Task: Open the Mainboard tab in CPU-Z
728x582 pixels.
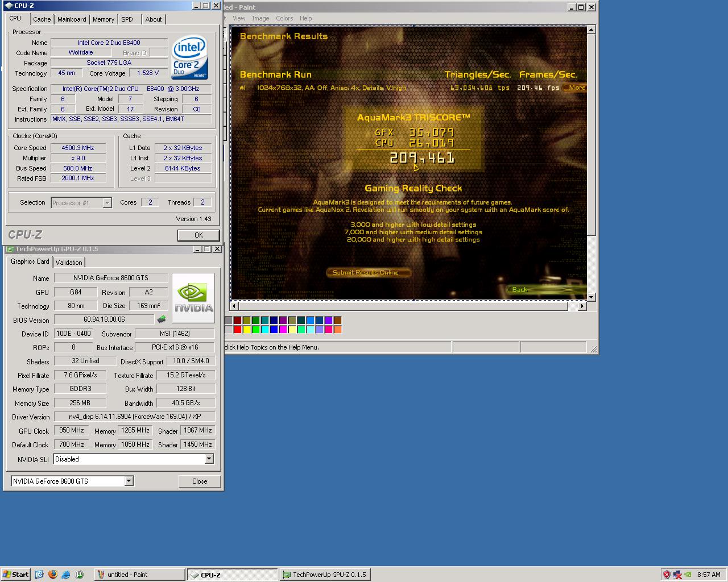Action: [72, 19]
